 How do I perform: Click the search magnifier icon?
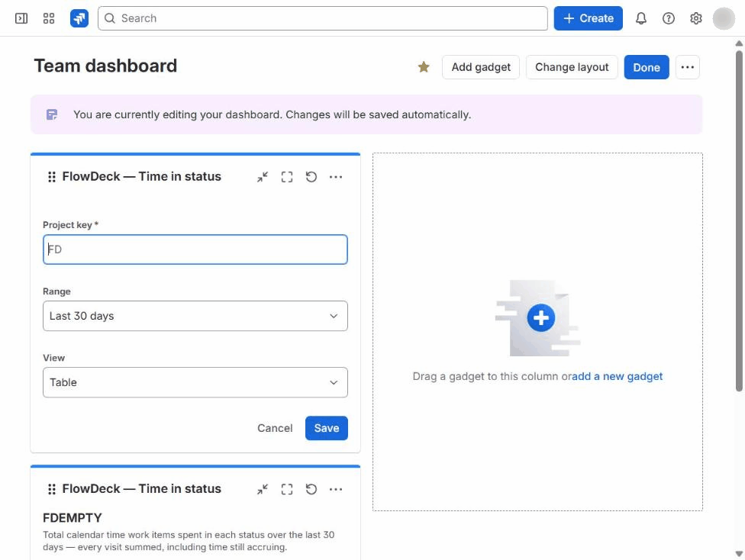pyautogui.click(x=110, y=18)
